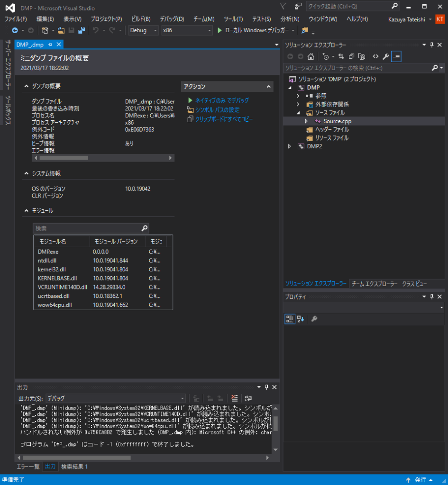Switch to the クラス ビュー tab
This screenshot has height=485, width=448.
[414, 284]
